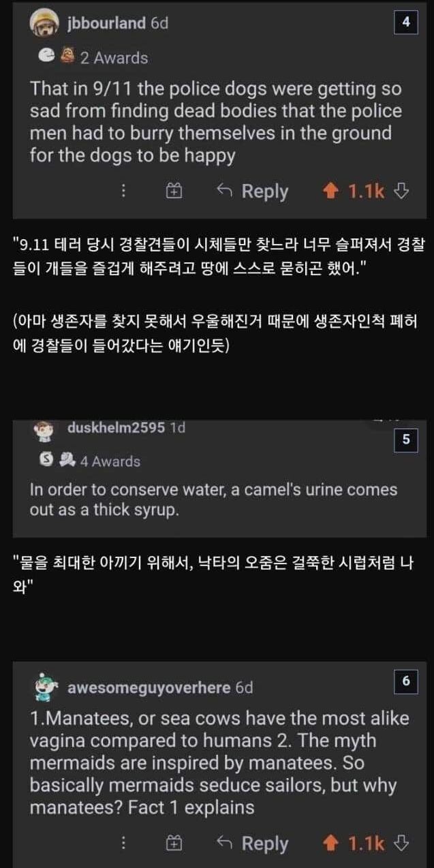Click gift award icon on jbbourland's comment

click(174, 191)
